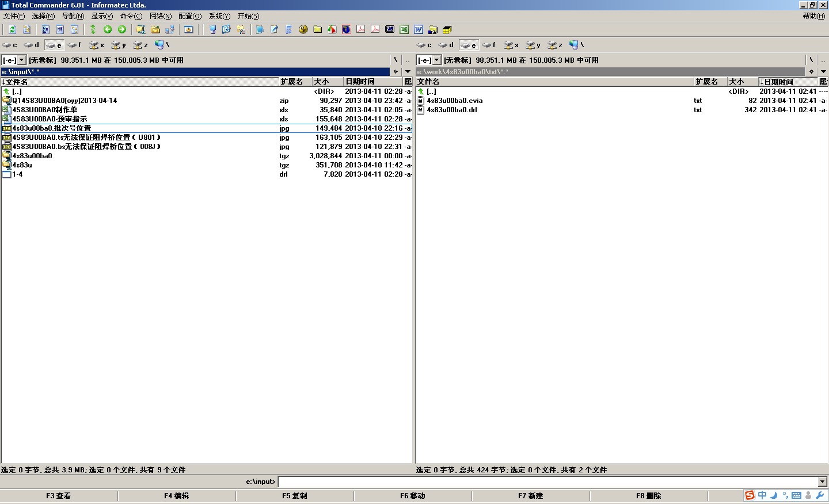
Task: Launch Excel from the toolbar
Action: [x=404, y=29]
